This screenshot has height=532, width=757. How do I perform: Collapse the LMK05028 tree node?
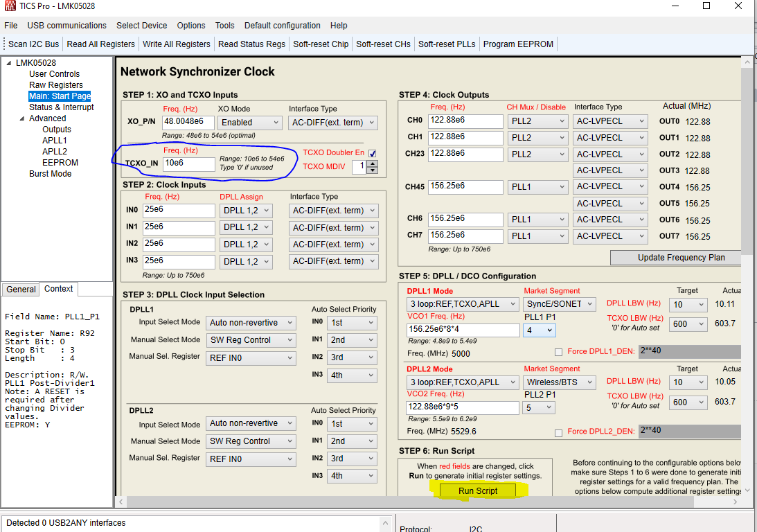pos(9,63)
